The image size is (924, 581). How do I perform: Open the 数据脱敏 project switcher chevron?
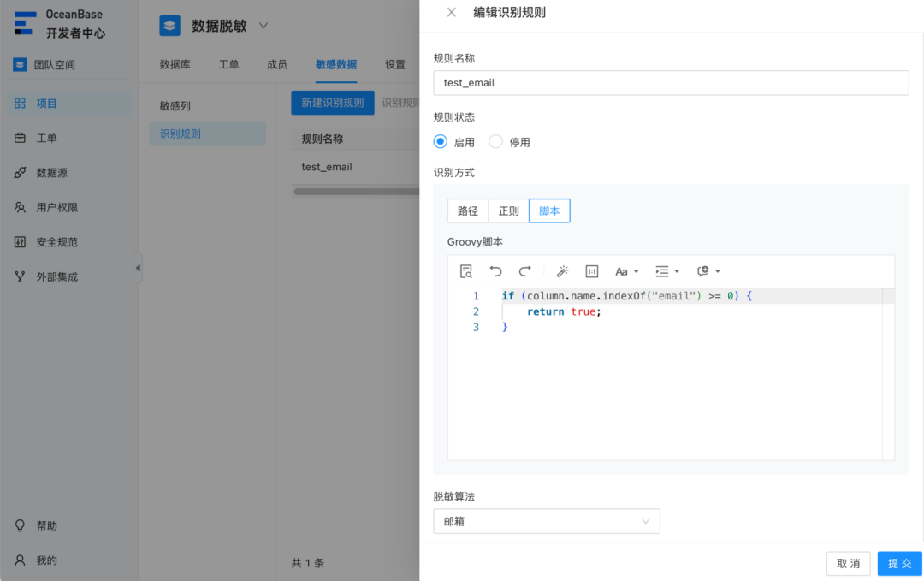[263, 26]
